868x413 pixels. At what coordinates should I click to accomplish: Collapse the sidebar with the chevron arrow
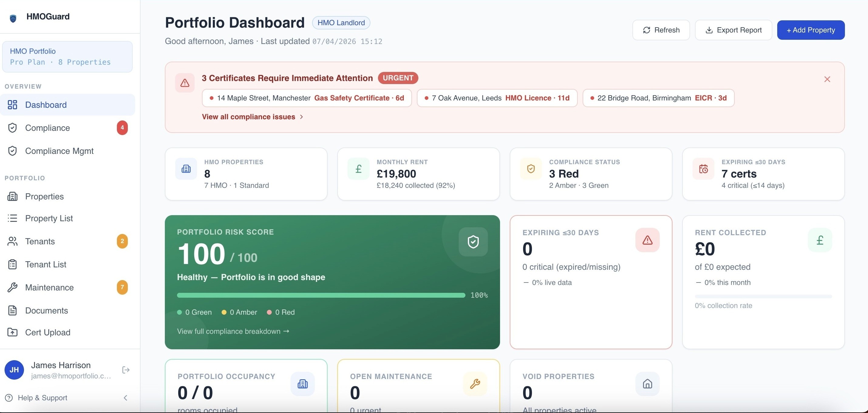pos(125,398)
